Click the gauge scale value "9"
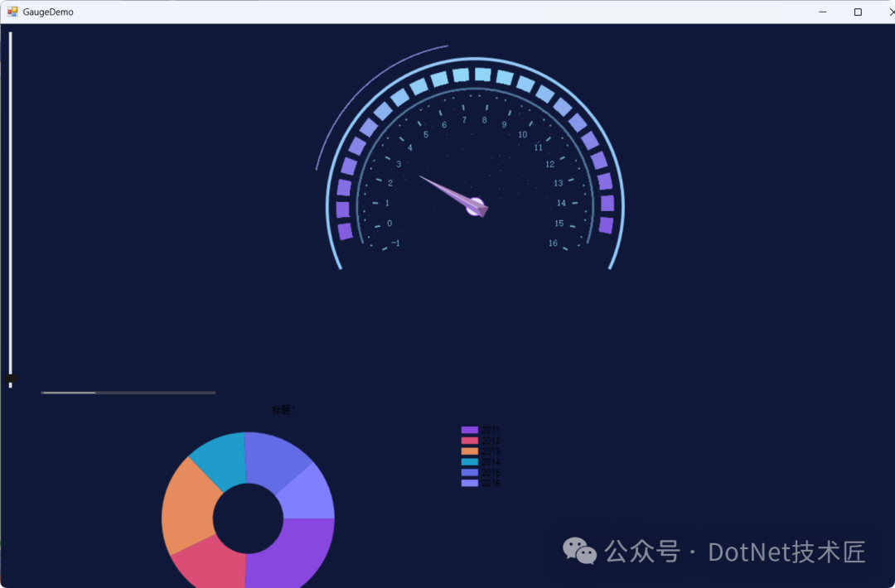895x588 pixels. tap(504, 125)
